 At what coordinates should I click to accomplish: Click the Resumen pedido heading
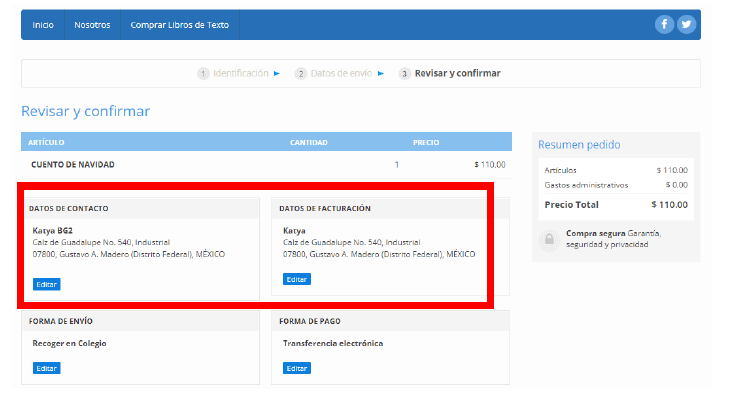pyautogui.click(x=579, y=145)
